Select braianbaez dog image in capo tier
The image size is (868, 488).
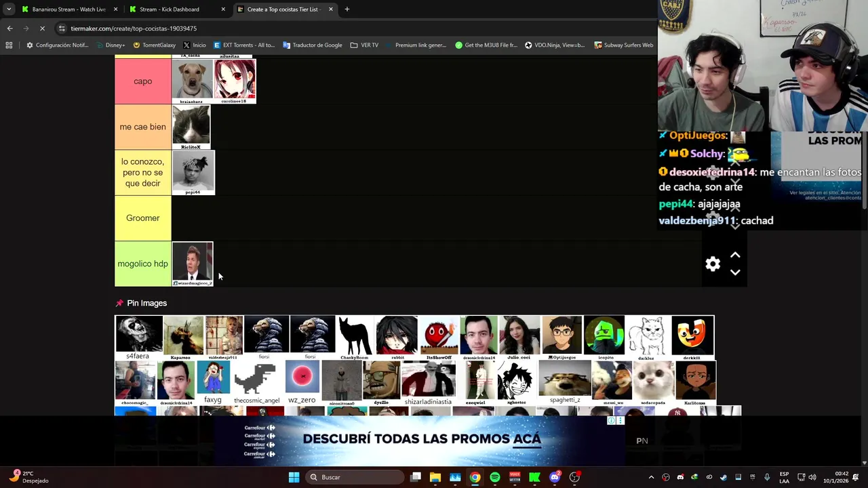coord(193,81)
